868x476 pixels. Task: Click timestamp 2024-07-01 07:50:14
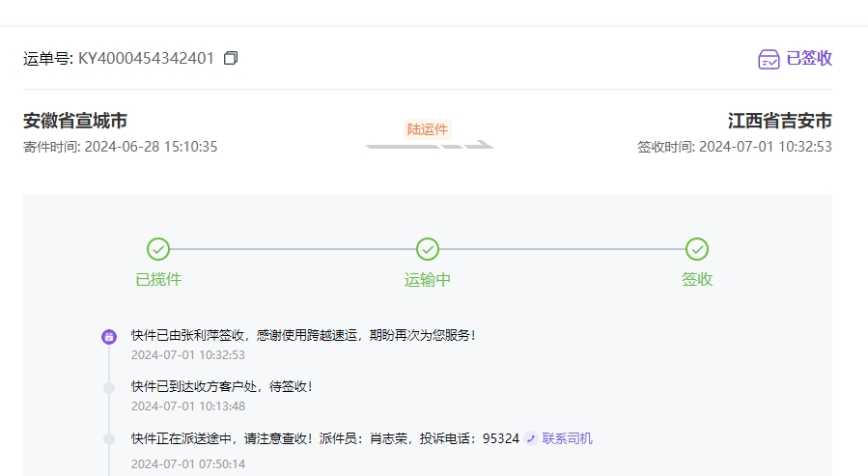click(188, 463)
